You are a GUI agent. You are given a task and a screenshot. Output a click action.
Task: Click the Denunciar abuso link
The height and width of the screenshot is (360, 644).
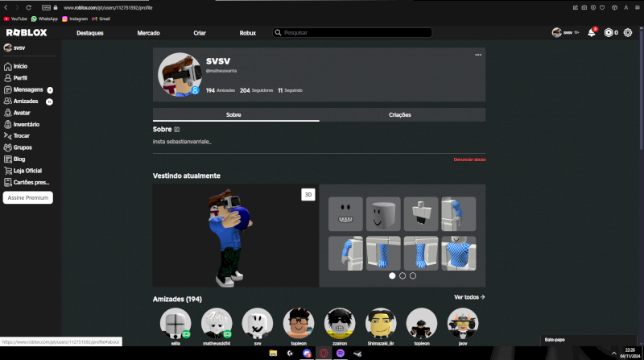[469, 159]
